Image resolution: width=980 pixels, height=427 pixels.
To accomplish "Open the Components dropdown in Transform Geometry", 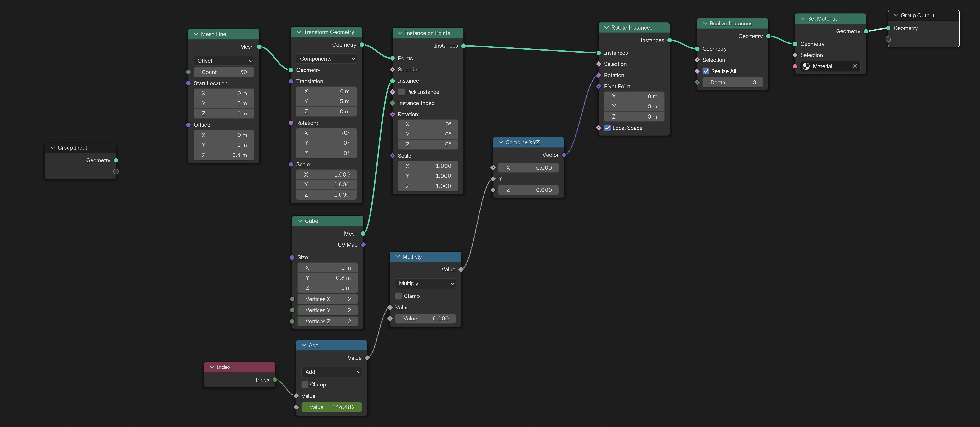I will [326, 59].
